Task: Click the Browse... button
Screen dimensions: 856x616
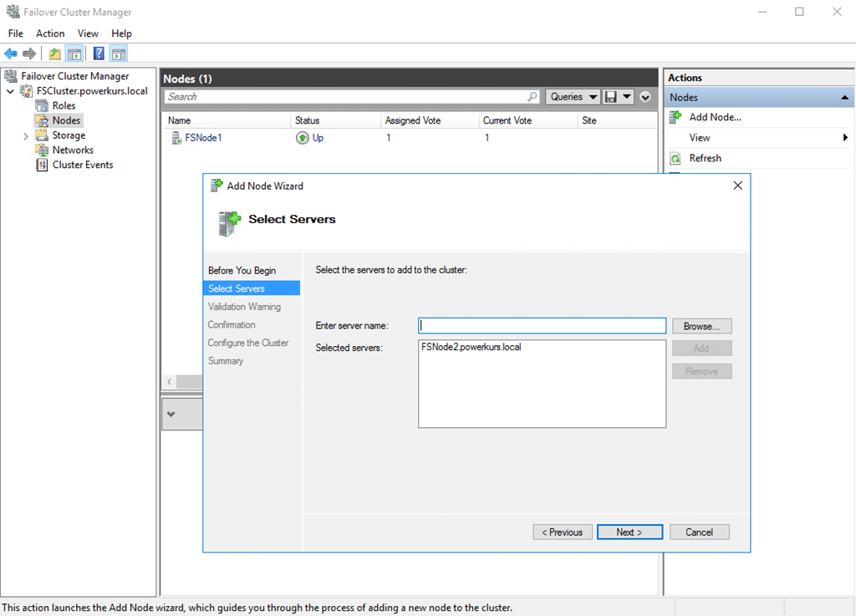Action: [x=701, y=326]
